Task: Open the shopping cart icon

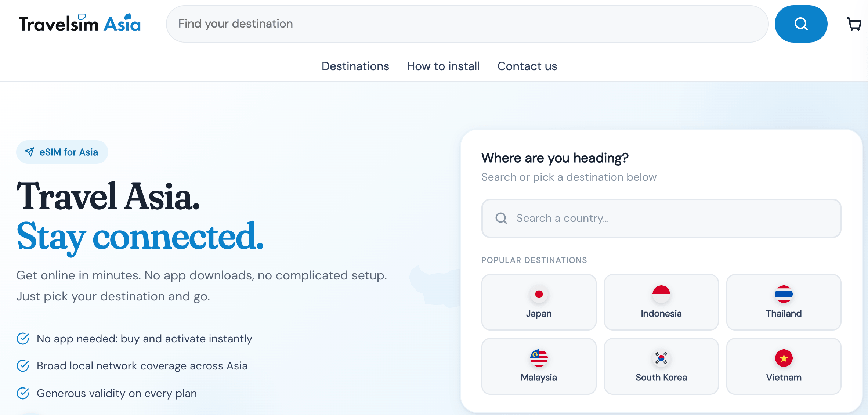Action: coord(854,24)
